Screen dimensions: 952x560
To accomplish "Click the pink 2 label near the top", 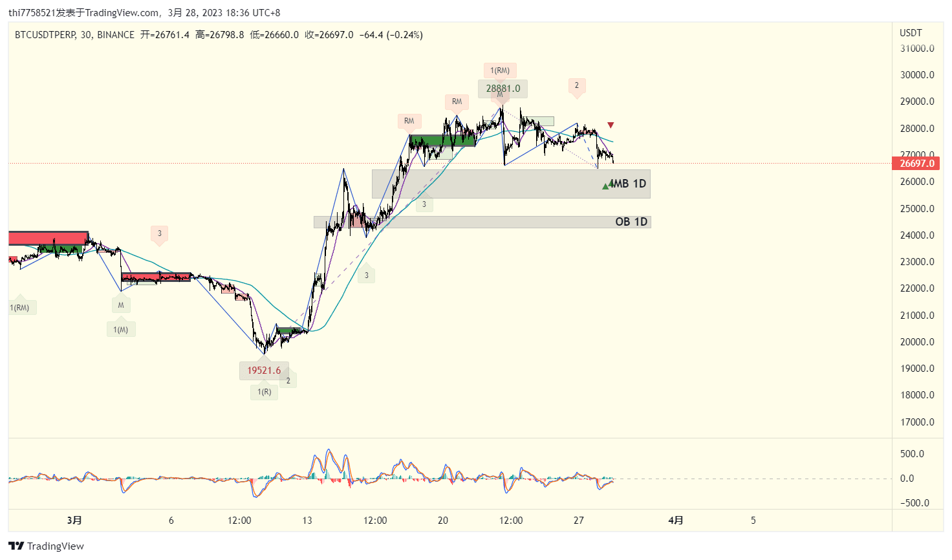I will pos(577,85).
